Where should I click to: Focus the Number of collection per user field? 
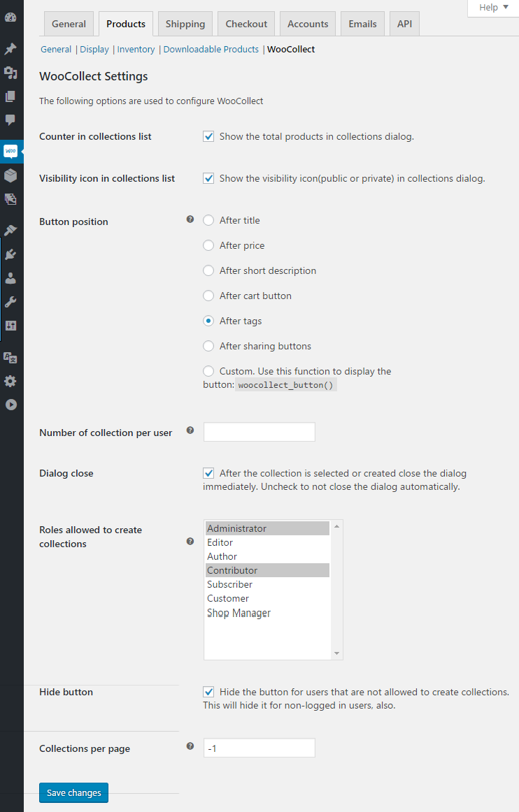(x=259, y=432)
